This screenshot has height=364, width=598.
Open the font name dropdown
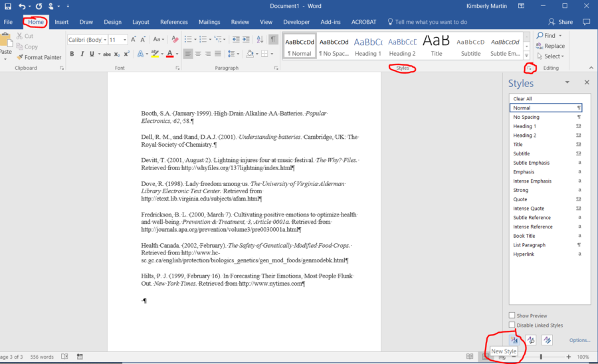(105, 40)
